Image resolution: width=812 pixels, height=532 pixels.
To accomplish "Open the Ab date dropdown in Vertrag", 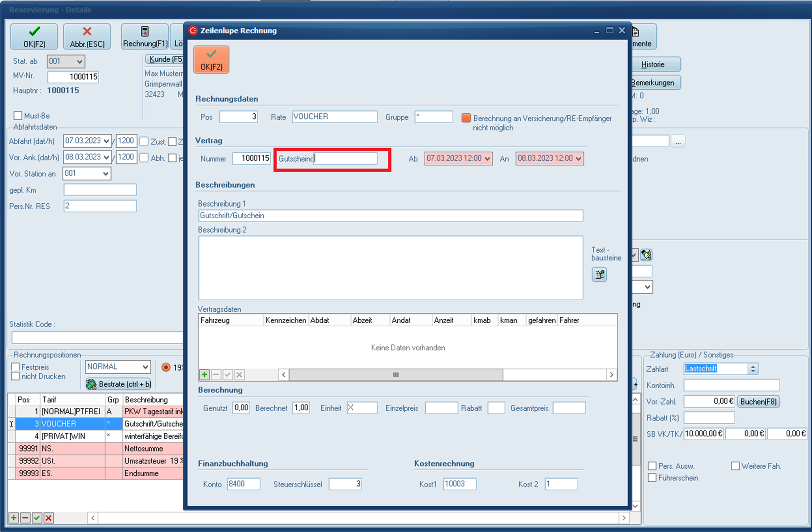I will 487,159.
